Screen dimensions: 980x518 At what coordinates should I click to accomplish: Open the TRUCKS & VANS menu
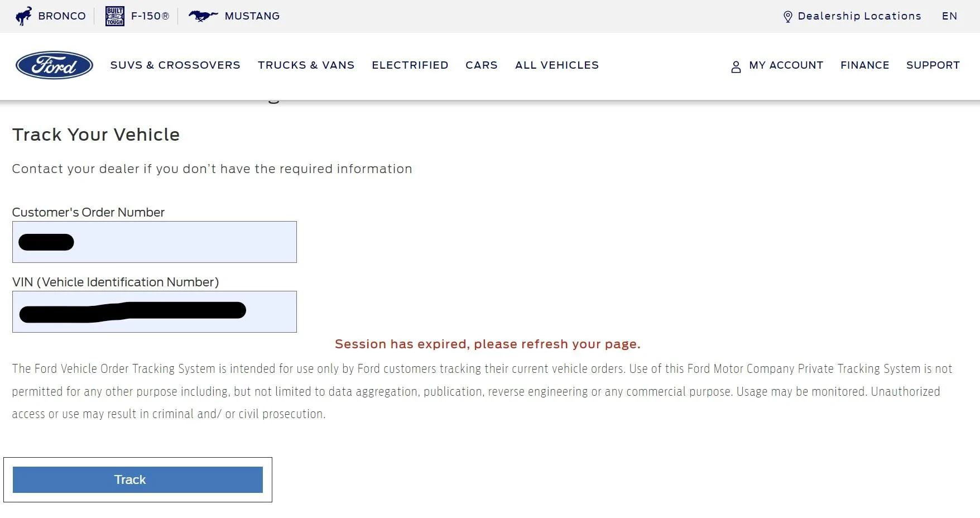pos(306,65)
